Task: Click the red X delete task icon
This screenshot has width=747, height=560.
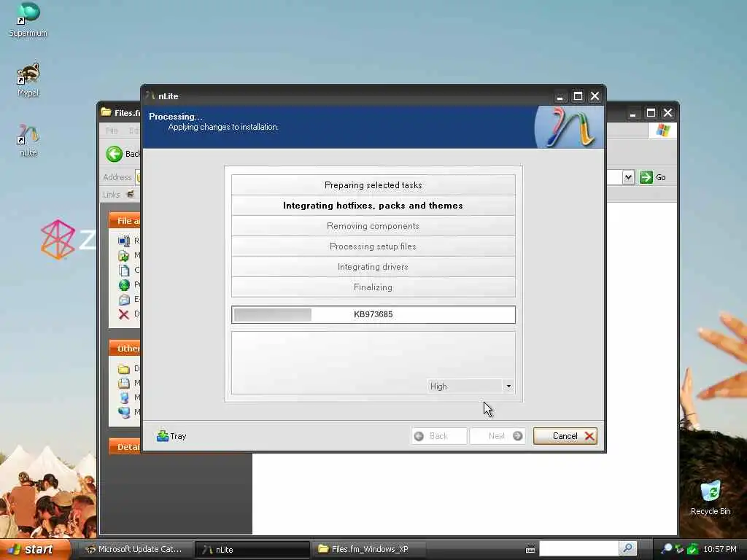Action: (x=124, y=314)
